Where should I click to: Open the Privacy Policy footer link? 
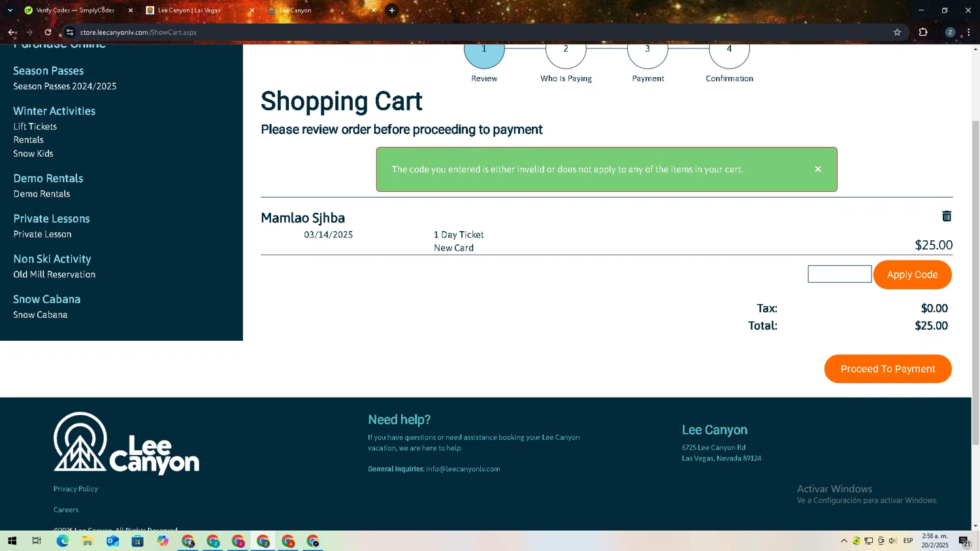click(76, 489)
